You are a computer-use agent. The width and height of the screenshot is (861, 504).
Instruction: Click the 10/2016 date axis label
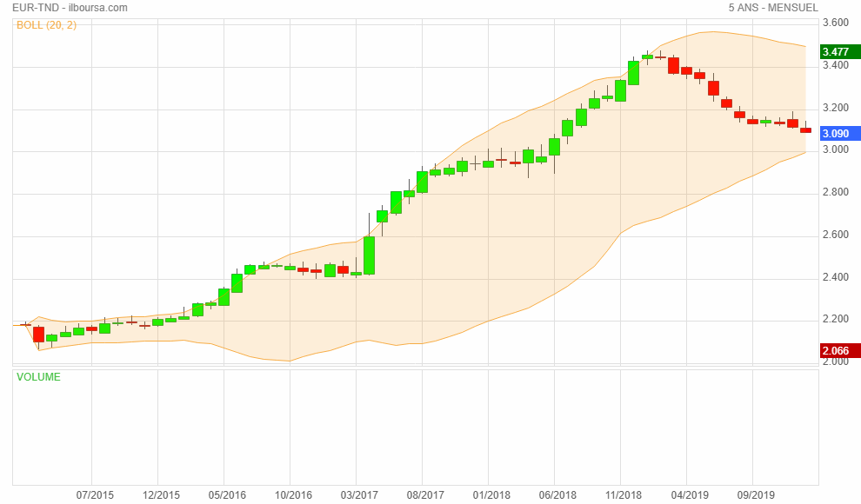(x=293, y=494)
